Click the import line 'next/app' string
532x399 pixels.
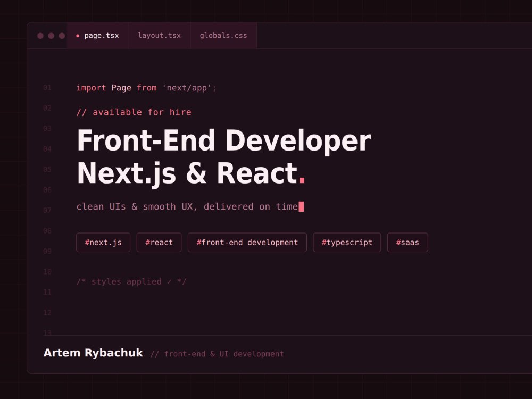pyautogui.click(x=187, y=88)
